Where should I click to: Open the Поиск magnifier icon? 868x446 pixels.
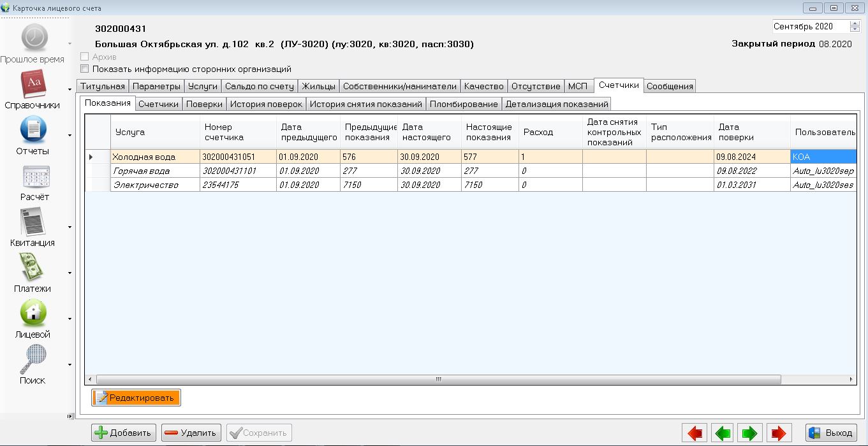click(x=34, y=359)
